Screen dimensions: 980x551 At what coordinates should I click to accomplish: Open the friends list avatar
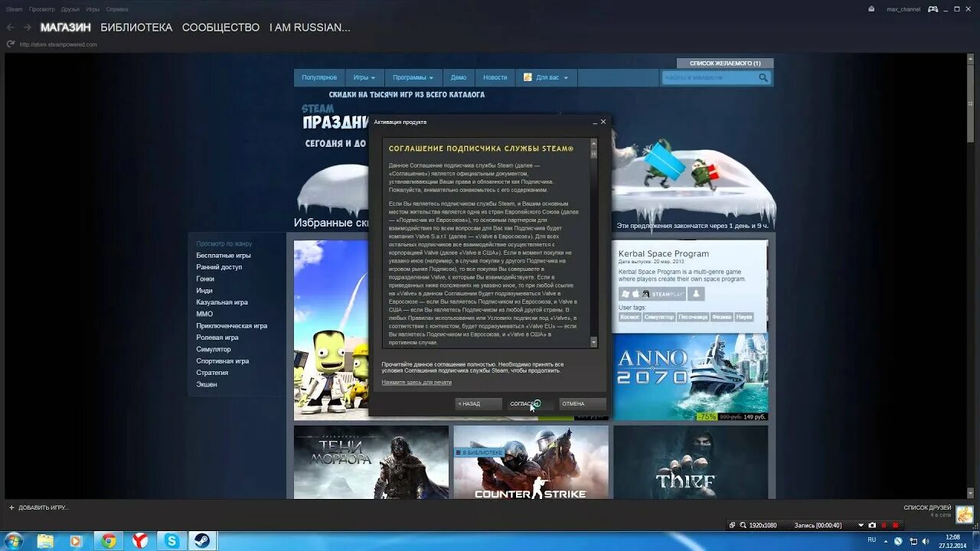pyautogui.click(x=964, y=514)
